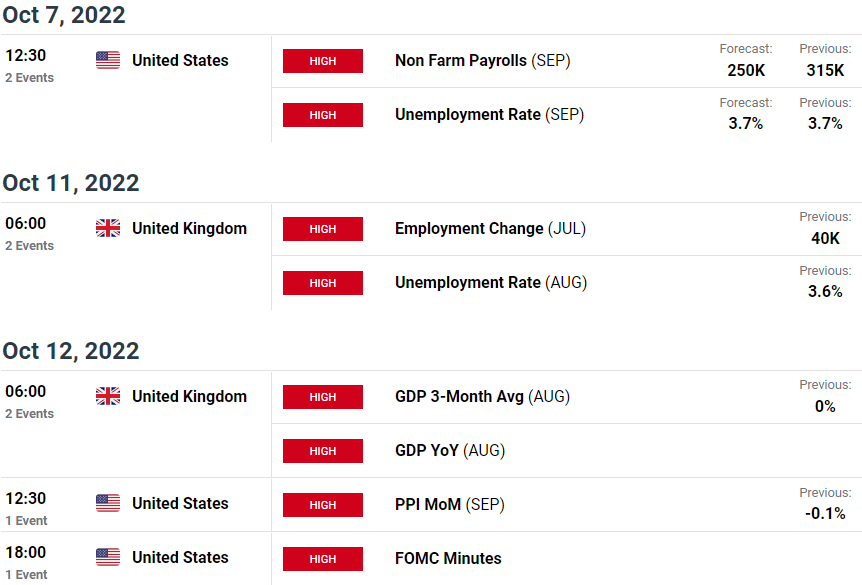Select the FOMC Minutes event
The width and height of the screenshot is (862, 585).
click(x=448, y=558)
